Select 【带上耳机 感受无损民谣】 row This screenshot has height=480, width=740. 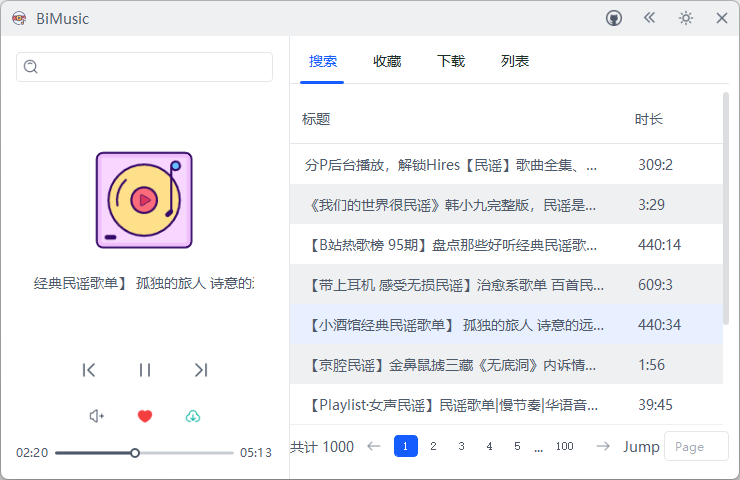tap(506, 285)
